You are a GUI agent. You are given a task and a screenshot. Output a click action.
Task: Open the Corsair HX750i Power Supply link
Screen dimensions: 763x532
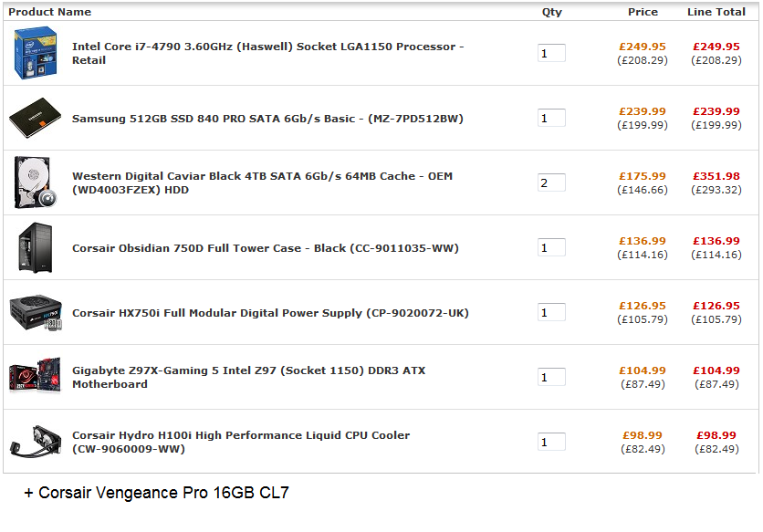pos(270,313)
